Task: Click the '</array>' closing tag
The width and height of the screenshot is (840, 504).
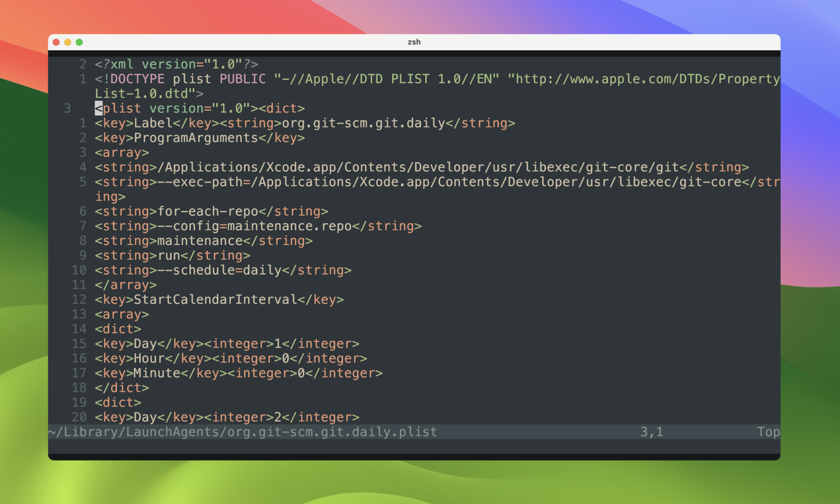Action: point(126,285)
